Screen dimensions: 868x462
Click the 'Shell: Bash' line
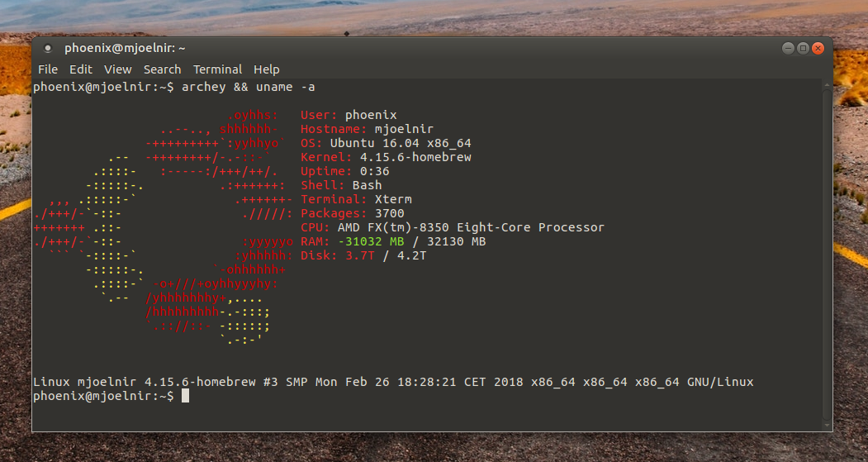341,185
